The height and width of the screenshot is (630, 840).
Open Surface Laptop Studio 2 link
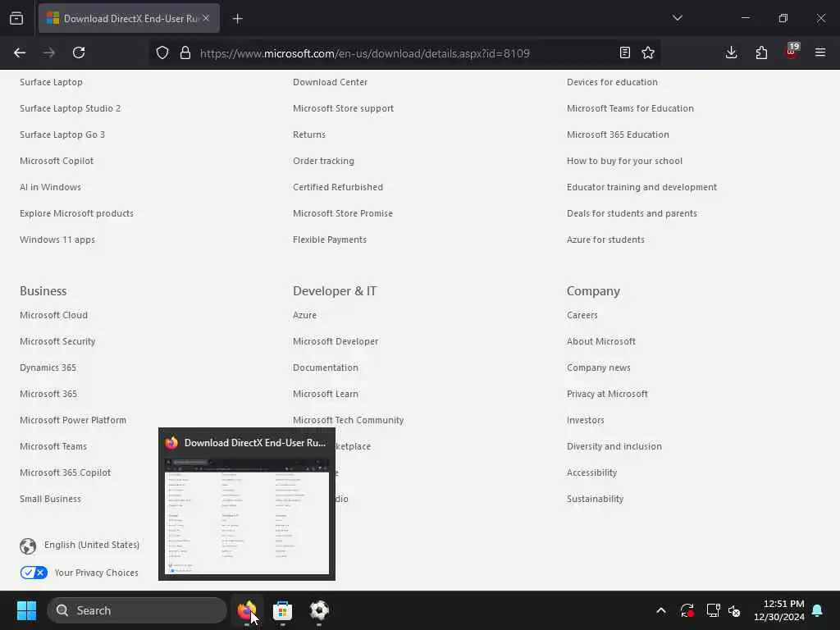[x=71, y=108]
